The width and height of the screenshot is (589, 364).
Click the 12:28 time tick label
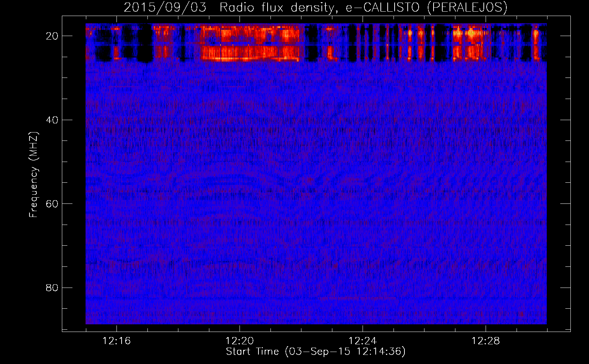486,341
